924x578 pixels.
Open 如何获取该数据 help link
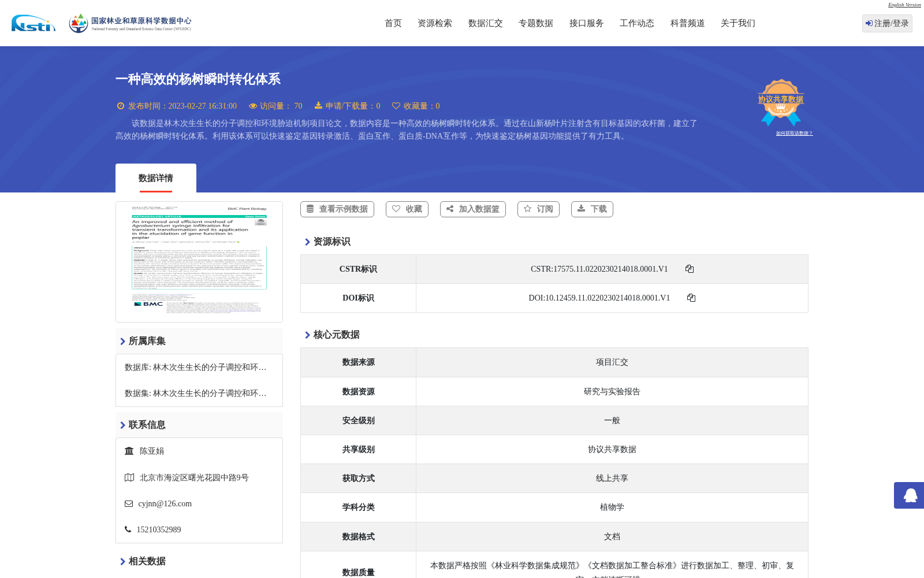794,134
